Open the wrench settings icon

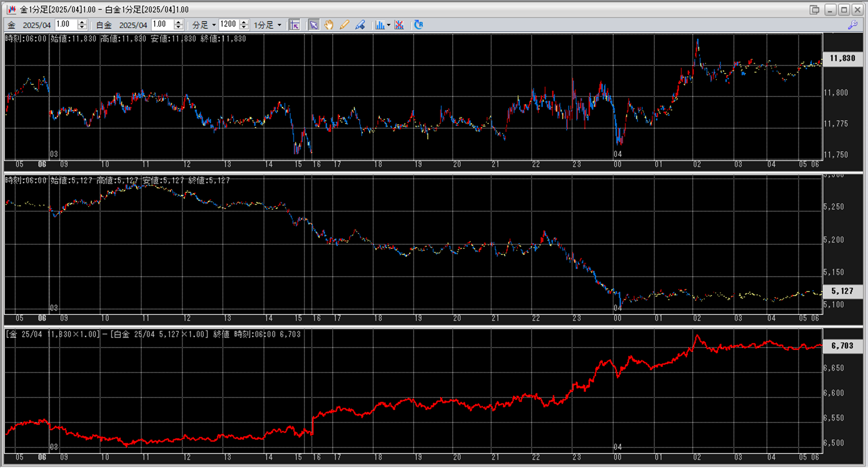click(x=852, y=25)
